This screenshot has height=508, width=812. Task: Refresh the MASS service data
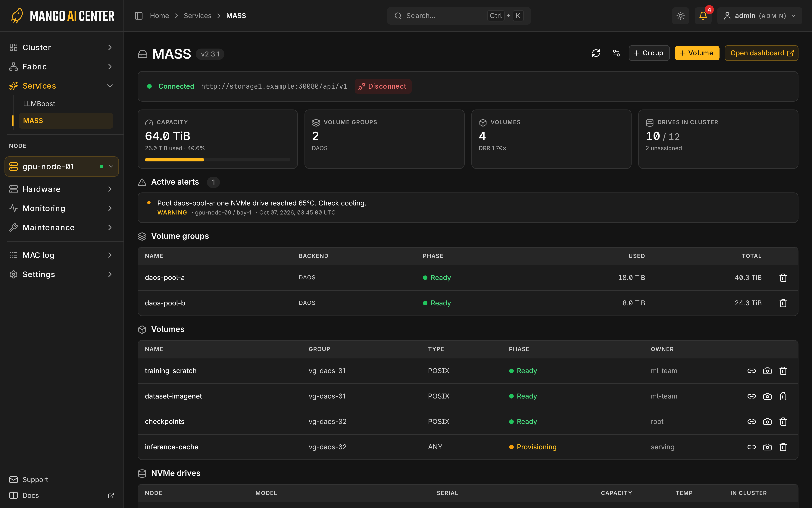[x=596, y=53]
